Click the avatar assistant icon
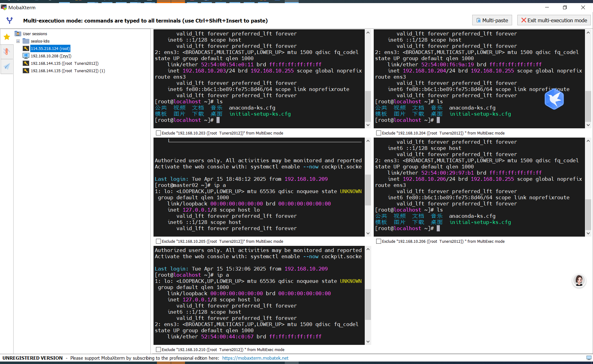593x364 pixels. pos(579,280)
